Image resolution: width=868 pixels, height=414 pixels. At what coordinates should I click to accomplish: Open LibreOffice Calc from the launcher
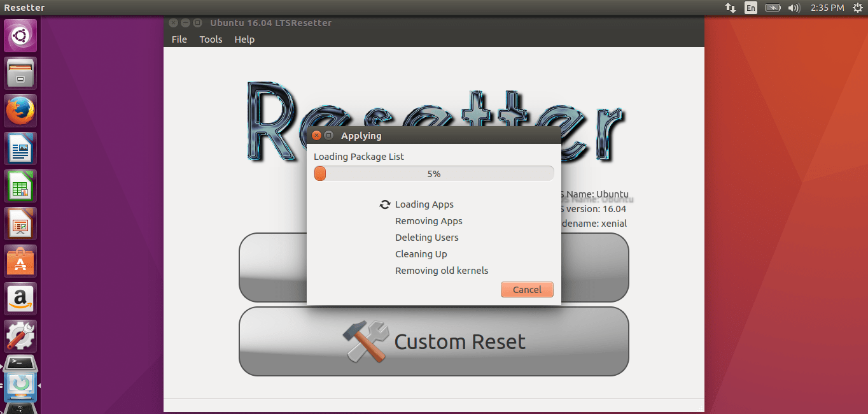click(20, 185)
